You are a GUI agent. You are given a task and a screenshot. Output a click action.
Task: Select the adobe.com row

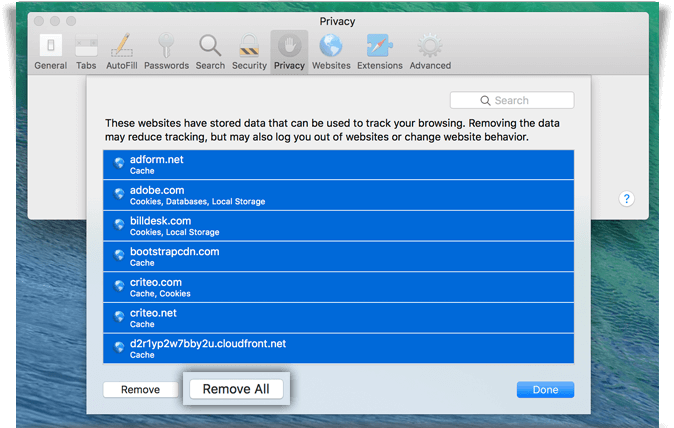[338, 196]
